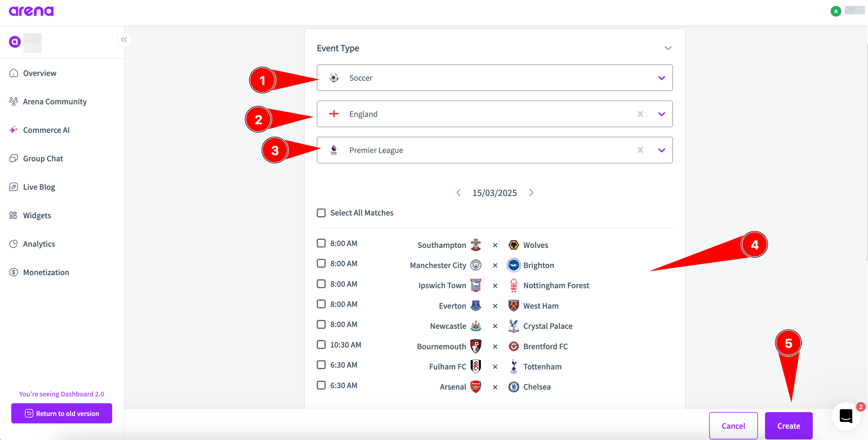Image resolution: width=868 pixels, height=440 pixels.
Task: Click the 15/03/2025 date label
Action: click(494, 193)
